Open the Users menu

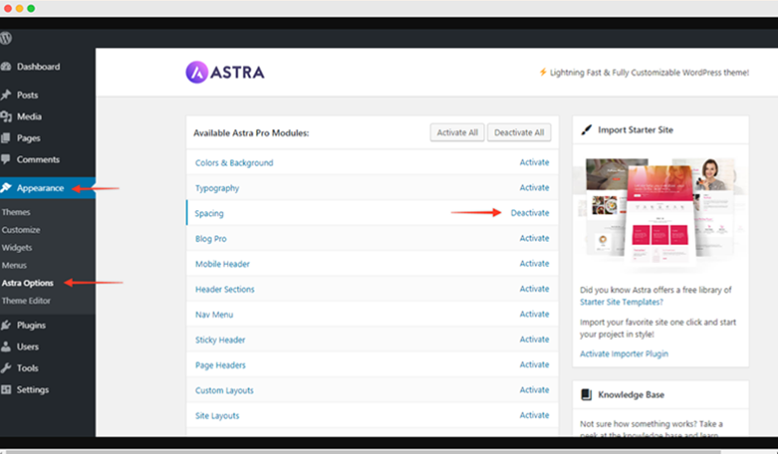(27, 346)
